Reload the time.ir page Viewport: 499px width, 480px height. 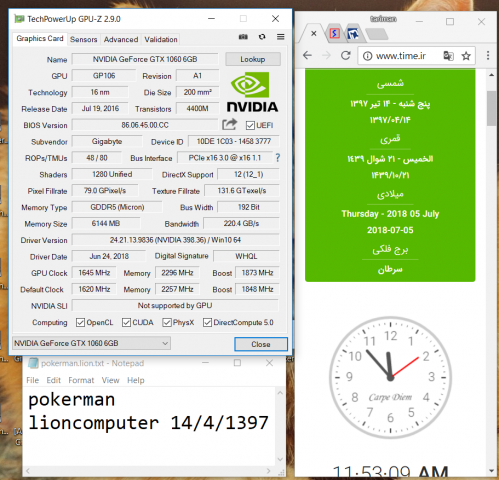click(x=346, y=55)
